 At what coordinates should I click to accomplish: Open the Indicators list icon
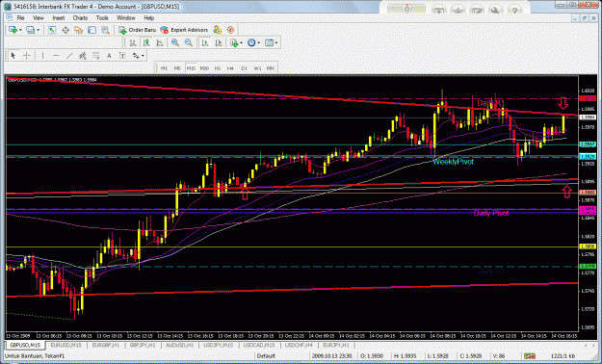click(234, 43)
